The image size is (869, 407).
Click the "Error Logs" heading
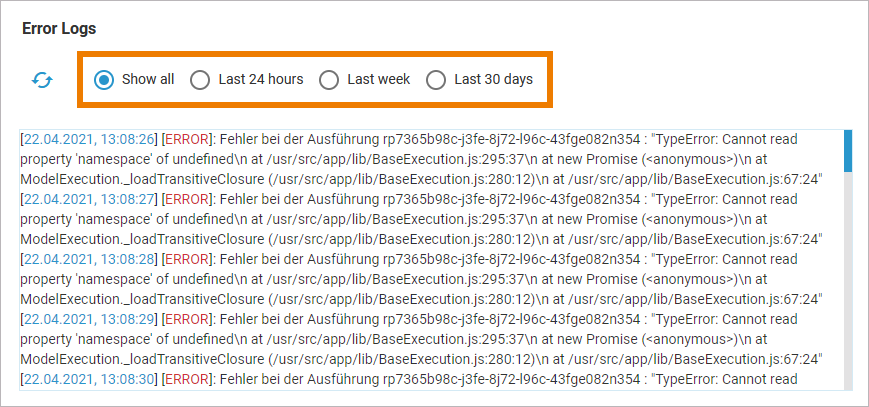tap(66, 29)
